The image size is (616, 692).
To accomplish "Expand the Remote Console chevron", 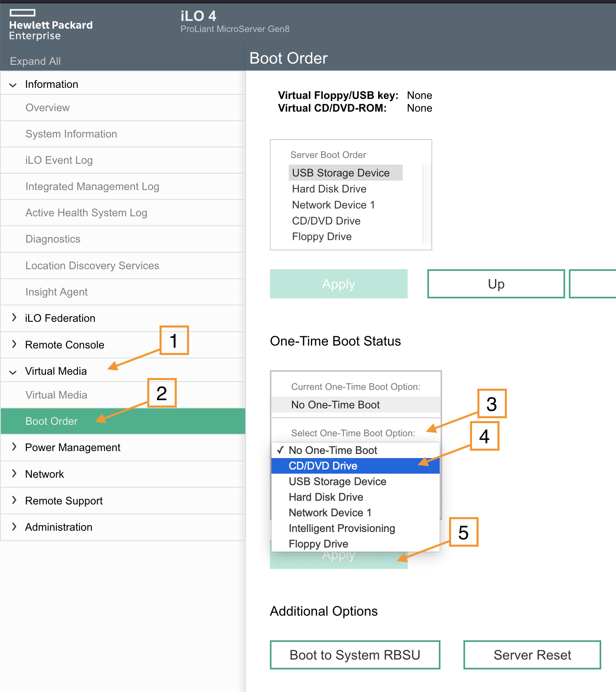I will coord(14,344).
